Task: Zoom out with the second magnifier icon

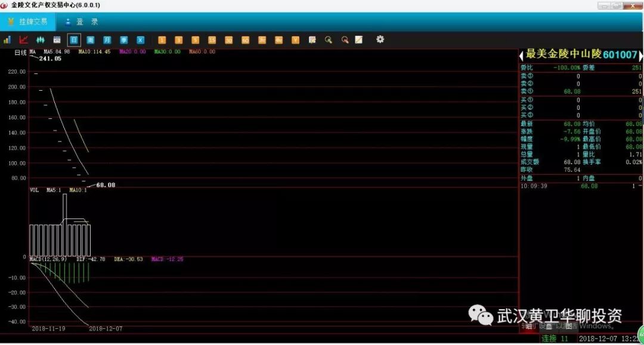Action: pos(345,40)
